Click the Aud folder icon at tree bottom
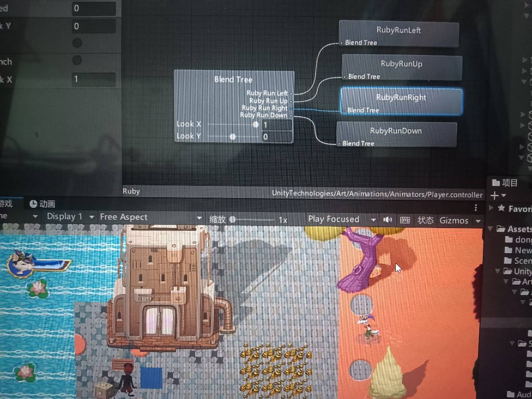Image resolution: width=532 pixels, height=399 pixels. coord(511,394)
